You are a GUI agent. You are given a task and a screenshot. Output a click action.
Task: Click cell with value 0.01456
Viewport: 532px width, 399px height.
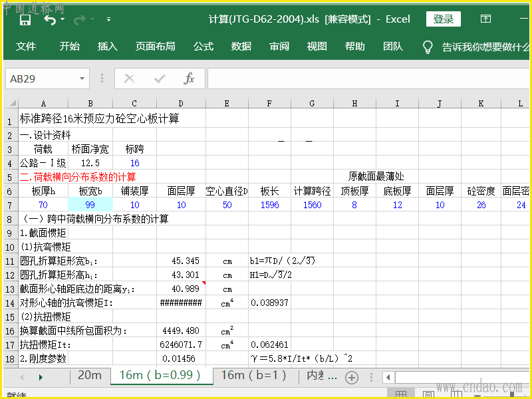pyautogui.click(x=181, y=358)
